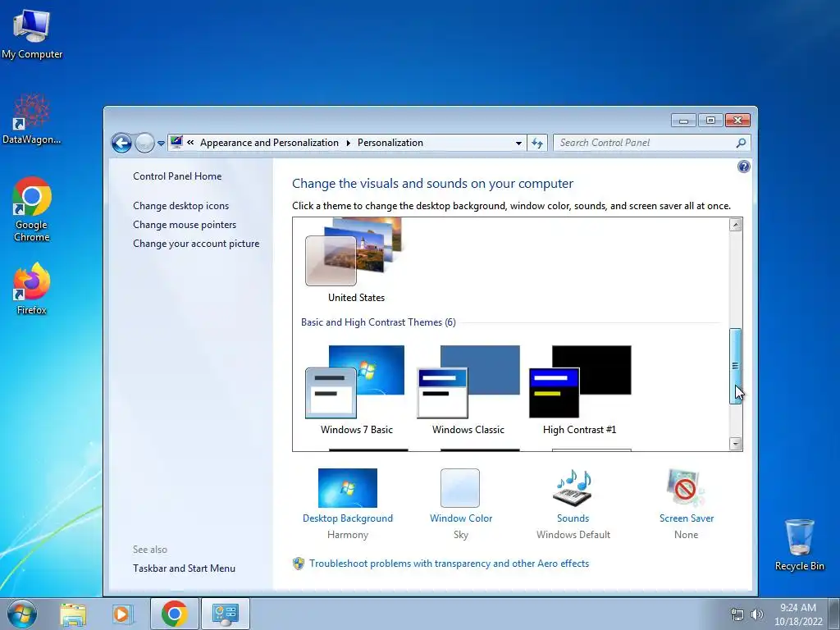Expand the address bar previous locations dropdown
The height and width of the screenshot is (630, 840).
coord(518,143)
